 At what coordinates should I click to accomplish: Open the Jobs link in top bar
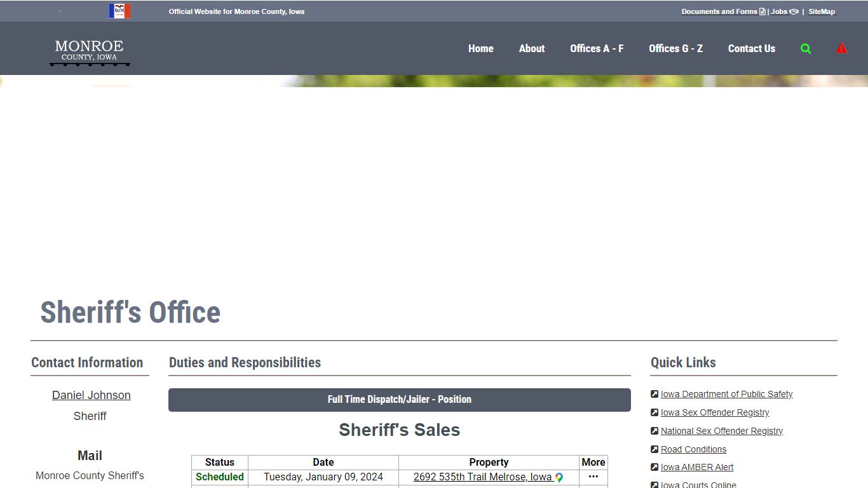[x=779, y=11]
